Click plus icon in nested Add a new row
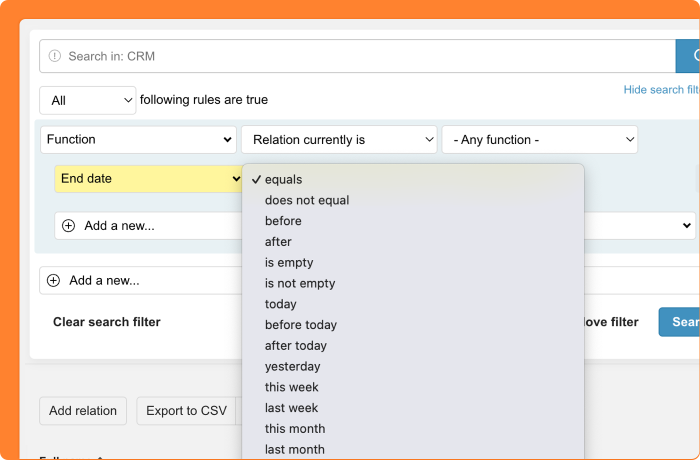The image size is (700, 460). 69,226
